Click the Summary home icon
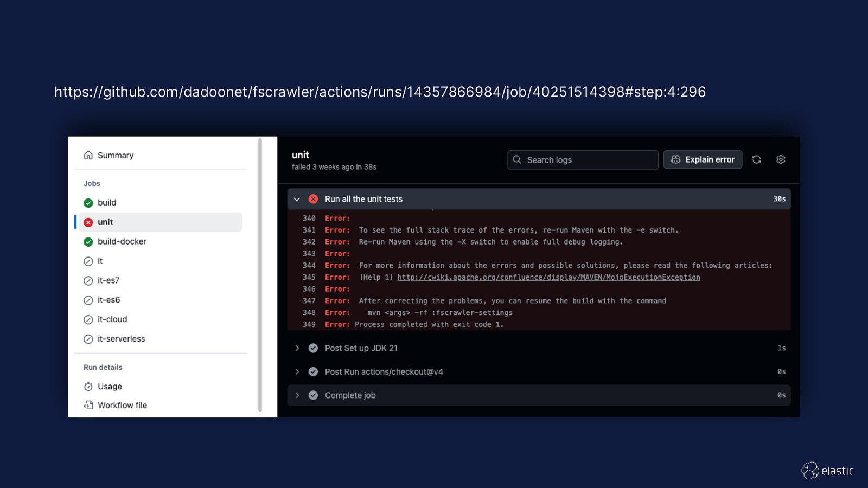The image size is (868, 488). (x=88, y=156)
